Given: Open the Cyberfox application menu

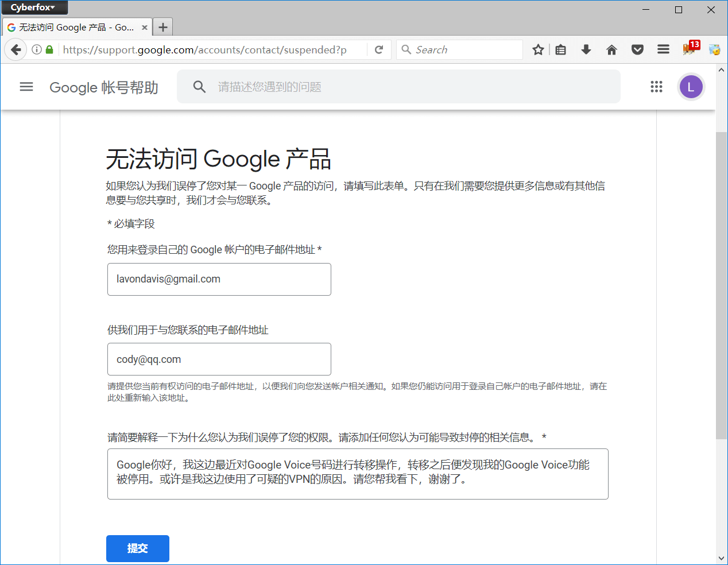Looking at the screenshot, I should [34, 7].
